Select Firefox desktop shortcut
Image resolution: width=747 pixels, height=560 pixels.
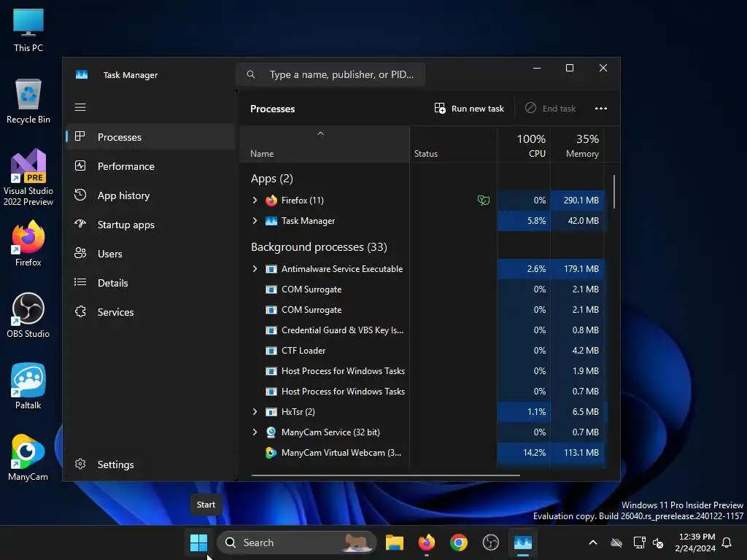pyautogui.click(x=28, y=244)
